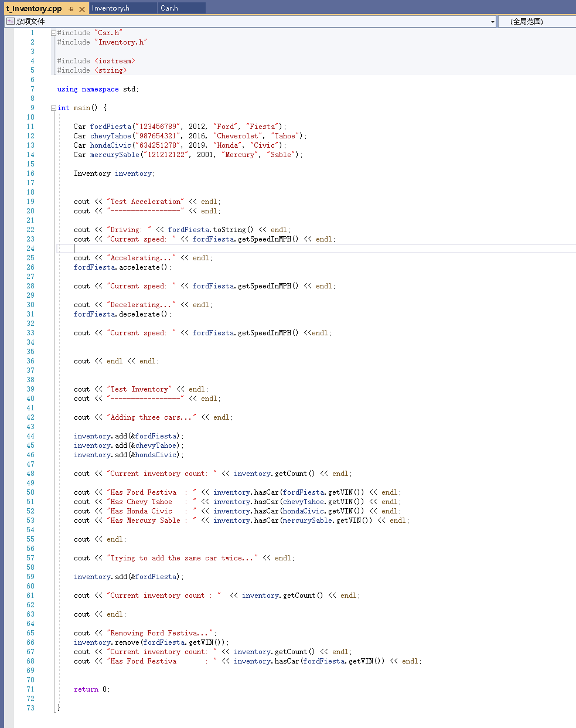
Task: Collapse the main() function body
Action: pyautogui.click(x=53, y=107)
